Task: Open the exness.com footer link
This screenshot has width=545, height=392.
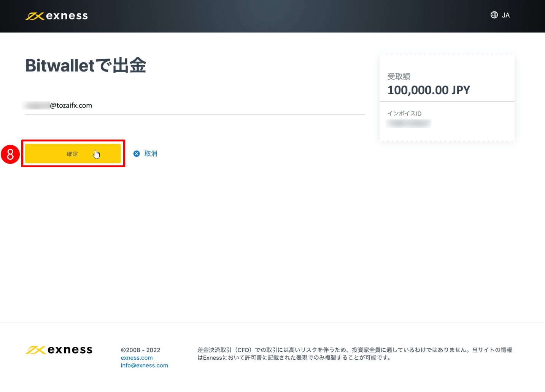Action: [137, 358]
